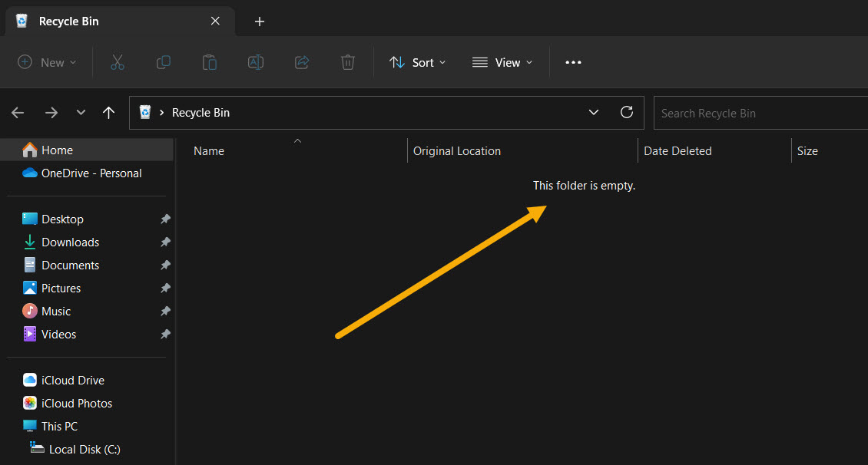
Task: Navigate up one folder level
Action: (x=109, y=113)
